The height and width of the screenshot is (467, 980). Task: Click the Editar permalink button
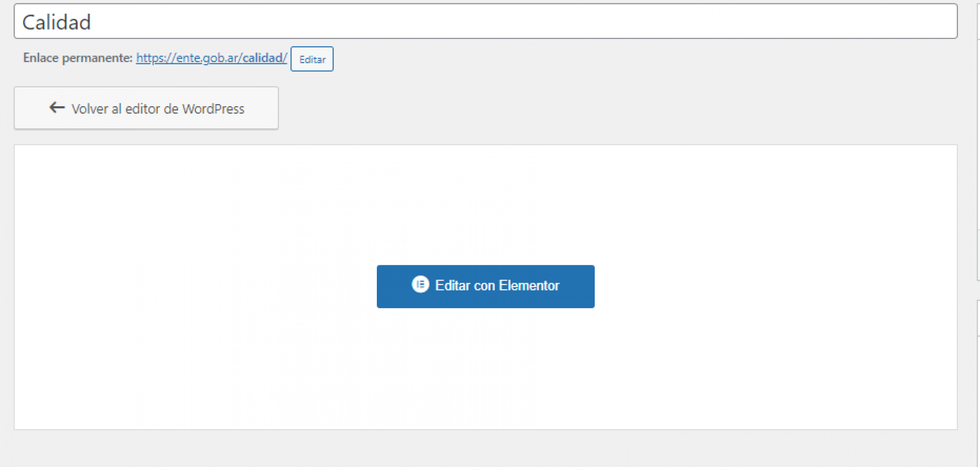click(312, 59)
